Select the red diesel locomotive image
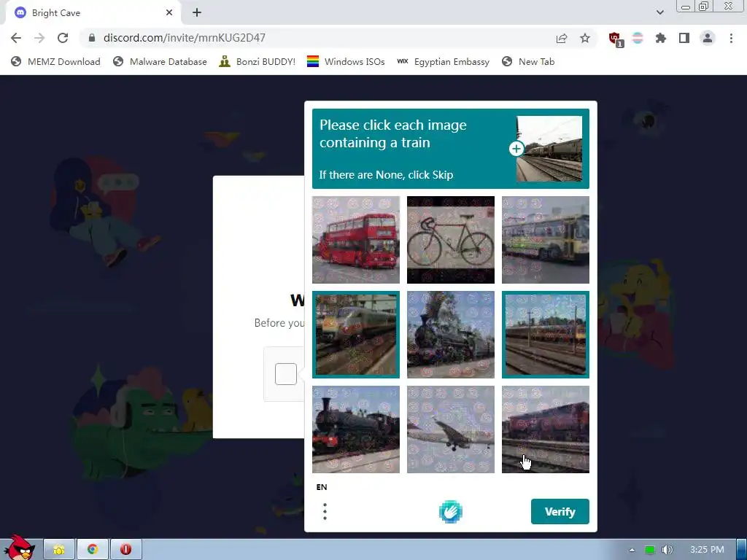The image size is (747, 560). tap(546, 429)
